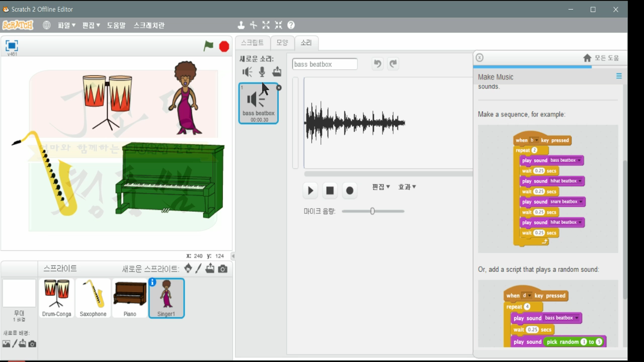
Task: Select the Drum-Conga sprite in the sprite list
Action: (56, 299)
